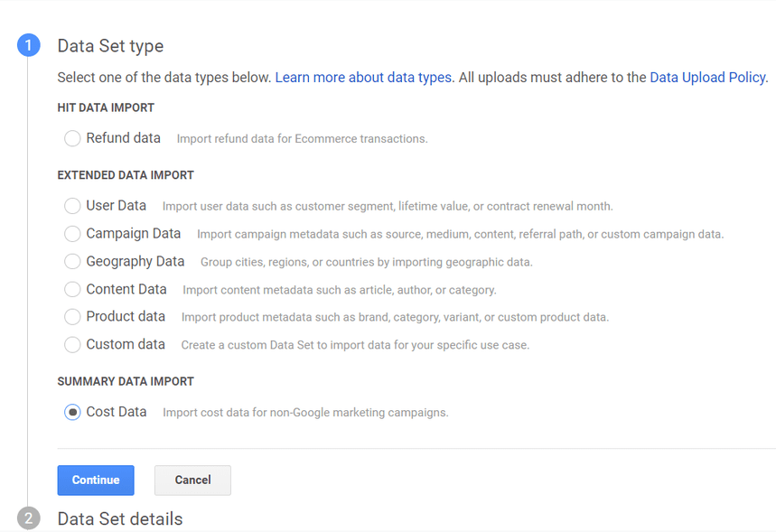
Task: Expand the Data Set details section
Action: click(120, 518)
